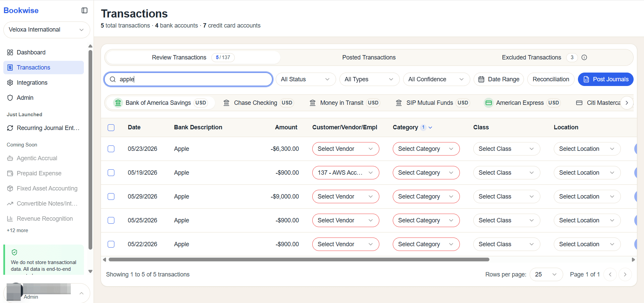Click the sidebar vertical scrollbar
Screen dimensions: 644x303
pyautogui.click(x=90, y=150)
